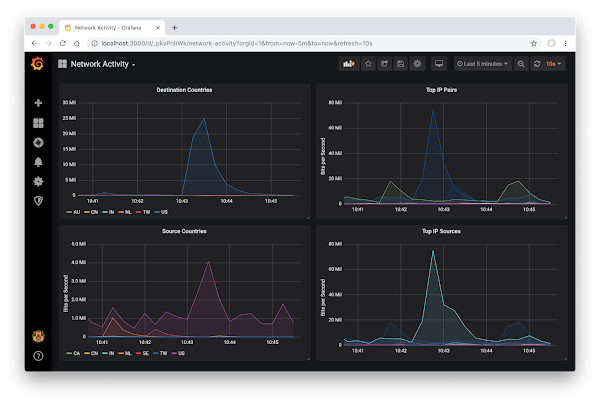Click the resize handle of Source Countries panel
The width and height of the screenshot is (600, 404).
308,358
